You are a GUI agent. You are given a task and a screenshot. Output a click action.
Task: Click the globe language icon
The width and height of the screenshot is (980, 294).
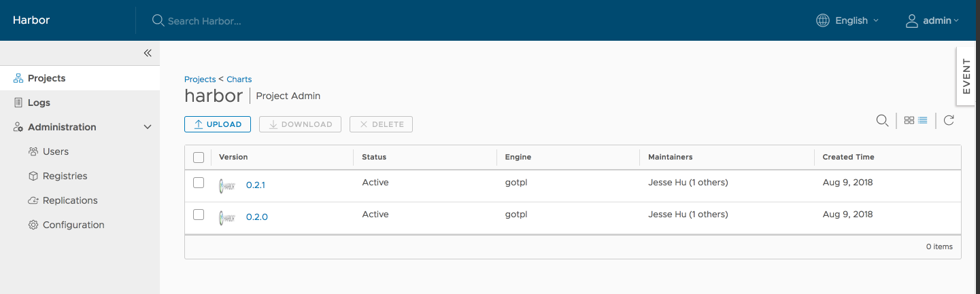pyautogui.click(x=823, y=20)
